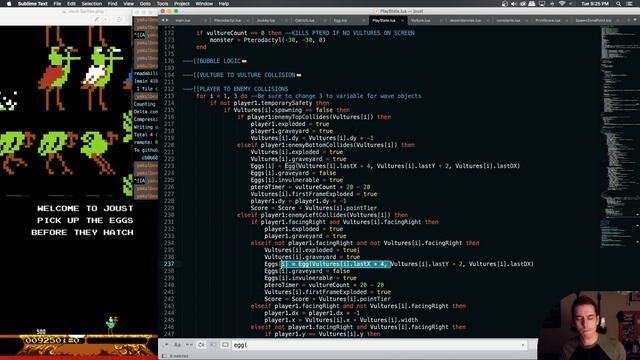The height and width of the screenshot is (360, 640).
Task: Click line number 212 in gutter
Action: [x=169, y=89]
